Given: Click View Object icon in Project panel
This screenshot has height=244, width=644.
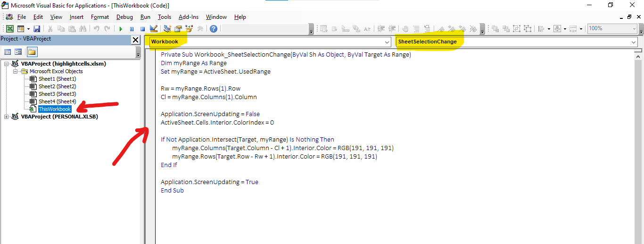Looking at the screenshot, I should click(x=18, y=52).
